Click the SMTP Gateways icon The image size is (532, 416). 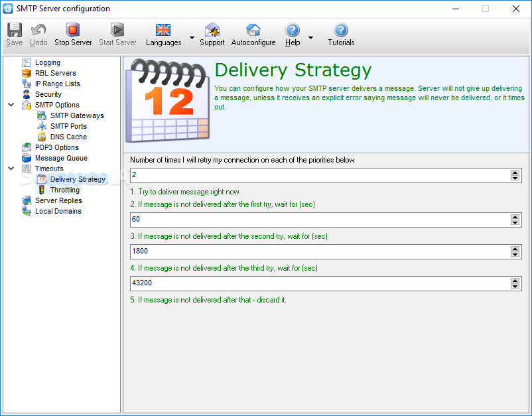tap(42, 115)
